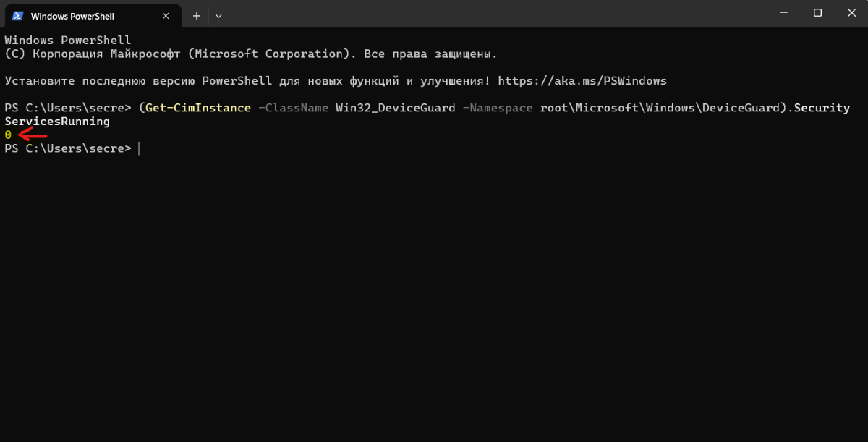Screen dimensions: 868x442
Task: Click the root\Microsoft\Windows\DeviceGuard namespace path
Action: [660, 108]
